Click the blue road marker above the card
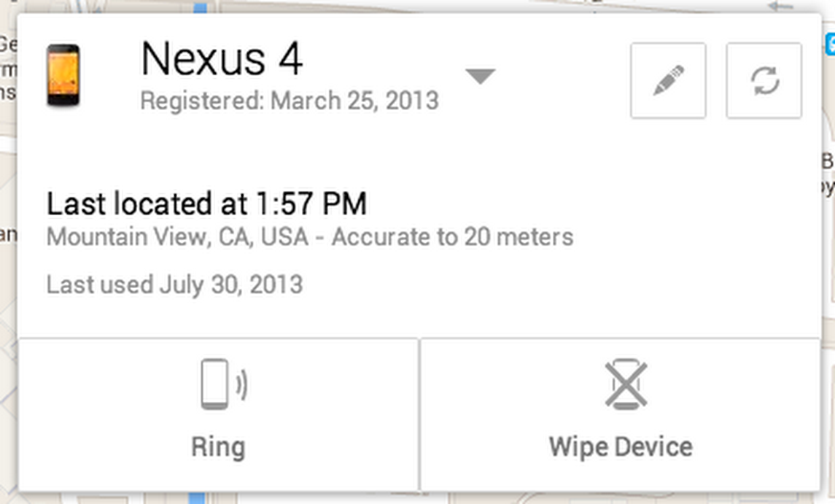835x504 pixels. pyautogui.click(x=201, y=7)
